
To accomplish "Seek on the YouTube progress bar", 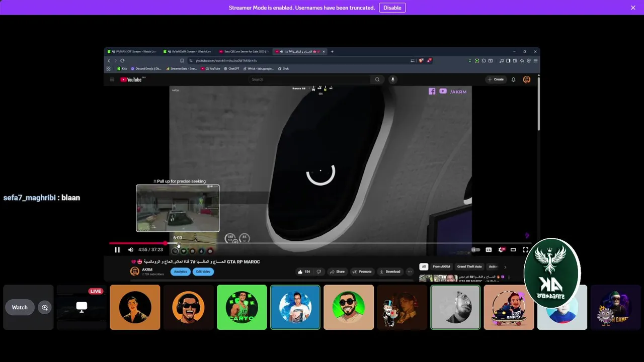I will click(320, 243).
